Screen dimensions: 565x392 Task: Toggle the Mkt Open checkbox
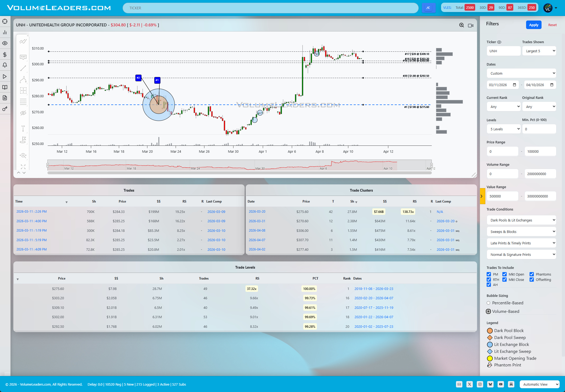pyautogui.click(x=505, y=274)
